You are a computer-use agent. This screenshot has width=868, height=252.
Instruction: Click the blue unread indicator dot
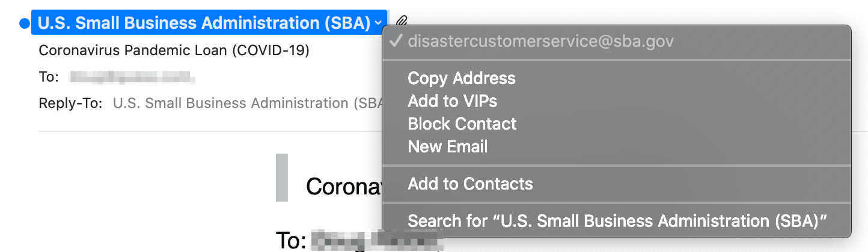pyautogui.click(x=24, y=23)
